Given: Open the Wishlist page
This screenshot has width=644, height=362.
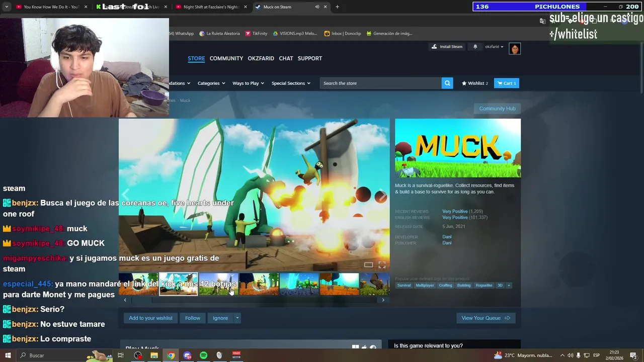Looking at the screenshot, I should [475, 83].
